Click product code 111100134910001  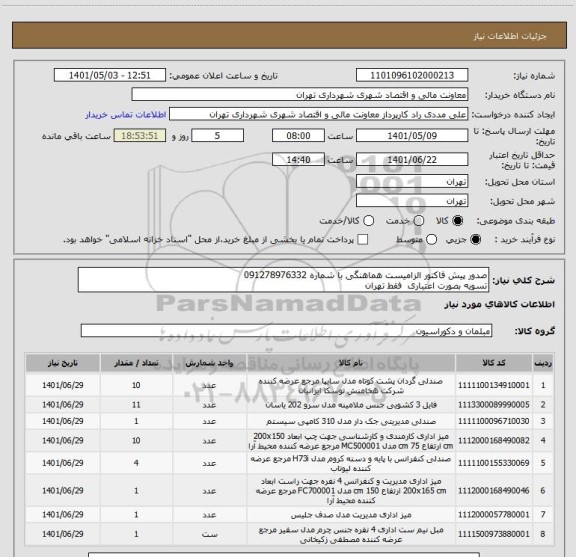click(494, 385)
